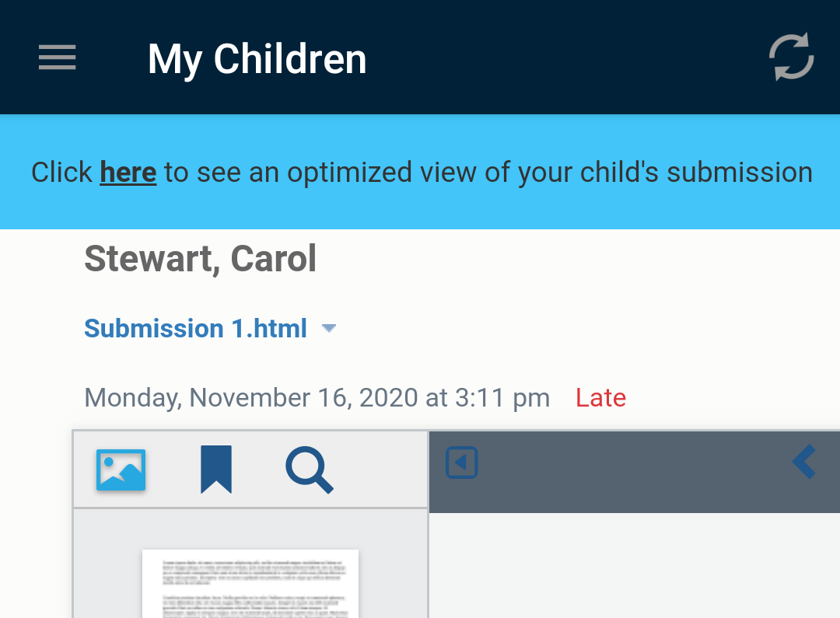Click the Monday, November 16 submission date

pyautogui.click(x=317, y=398)
